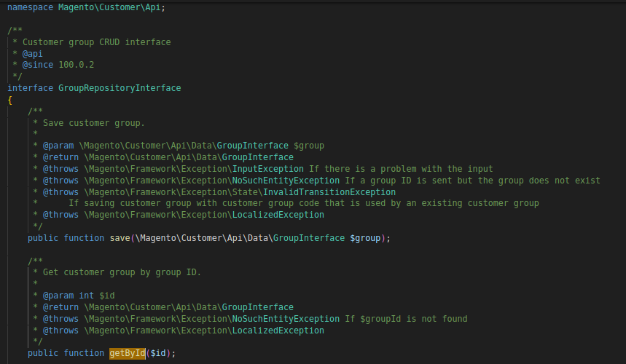626x364 pixels.
Task: Click 'Customer group CRUD interface' comment line
Action: 97,42
